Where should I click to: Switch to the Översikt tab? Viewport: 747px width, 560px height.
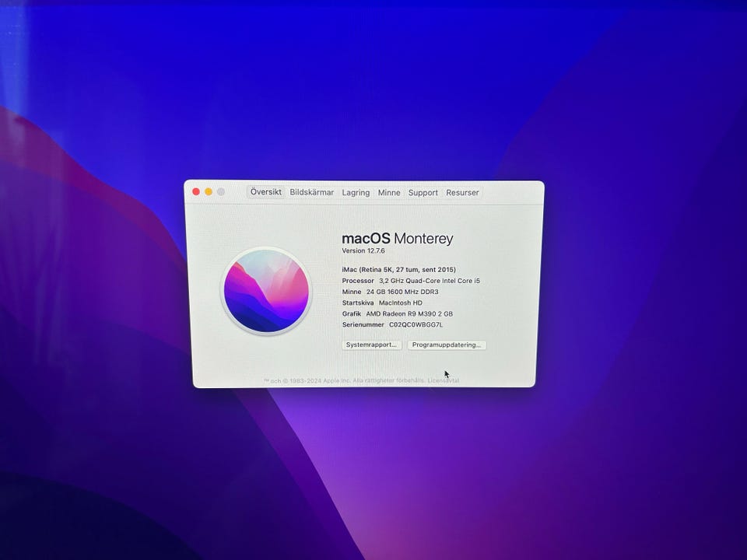point(266,192)
